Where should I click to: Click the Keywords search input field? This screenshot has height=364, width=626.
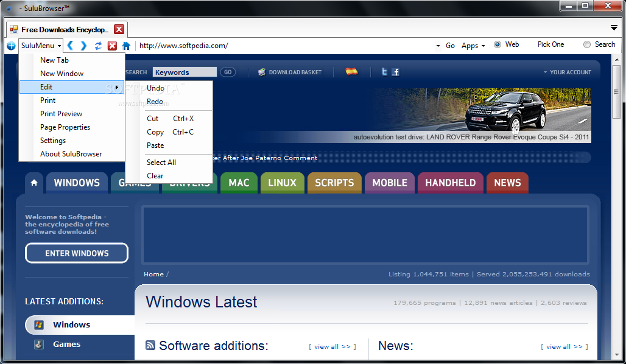pos(185,72)
